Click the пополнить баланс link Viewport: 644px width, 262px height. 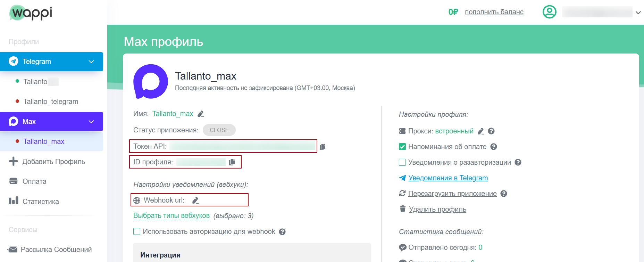point(494,12)
